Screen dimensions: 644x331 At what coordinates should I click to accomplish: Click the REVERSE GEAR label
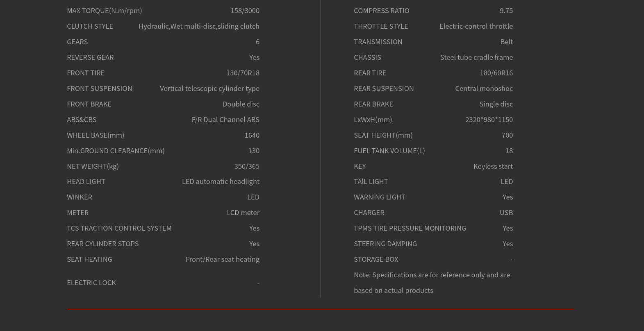(90, 57)
